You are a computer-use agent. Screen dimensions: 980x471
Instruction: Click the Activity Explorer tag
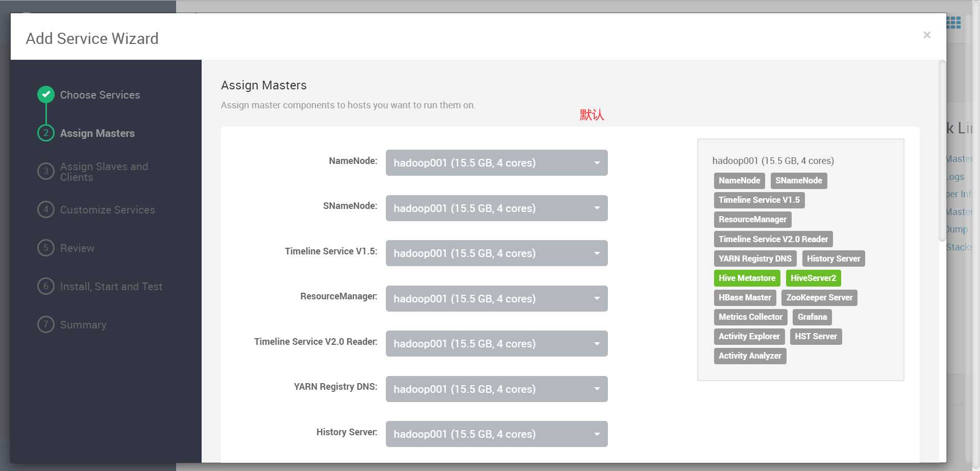[x=749, y=336]
